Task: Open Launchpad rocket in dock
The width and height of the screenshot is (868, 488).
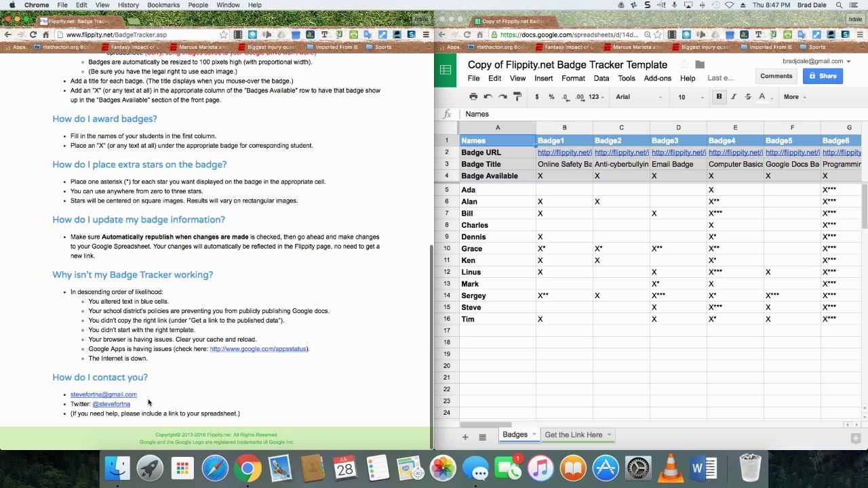Action: [x=150, y=468]
